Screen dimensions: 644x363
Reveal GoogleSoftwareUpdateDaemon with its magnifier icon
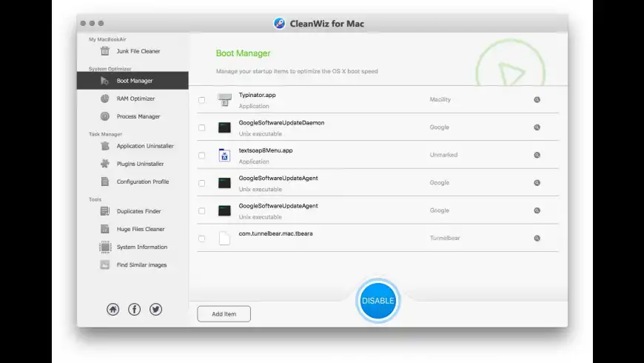(537, 127)
